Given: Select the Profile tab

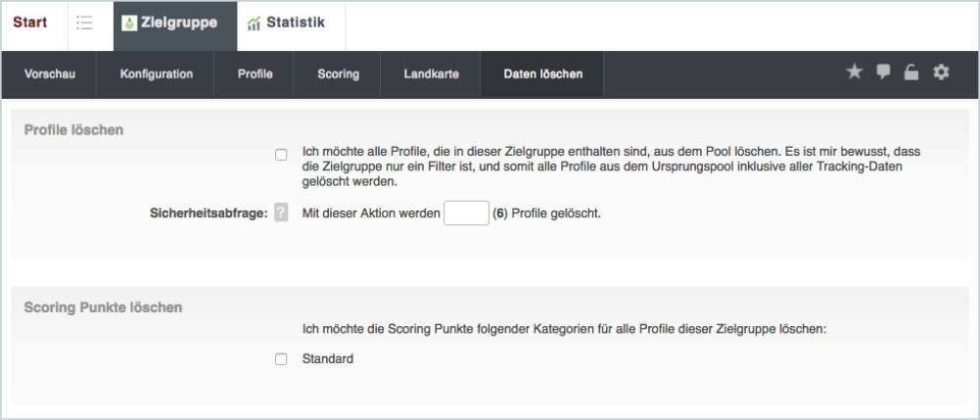Looking at the screenshot, I should pos(255,73).
